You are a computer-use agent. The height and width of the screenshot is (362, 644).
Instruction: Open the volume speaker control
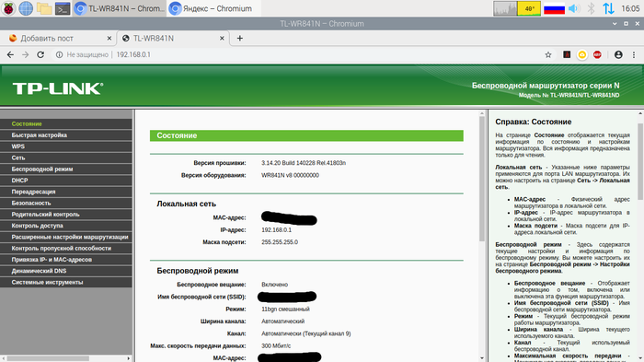[x=574, y=8]
